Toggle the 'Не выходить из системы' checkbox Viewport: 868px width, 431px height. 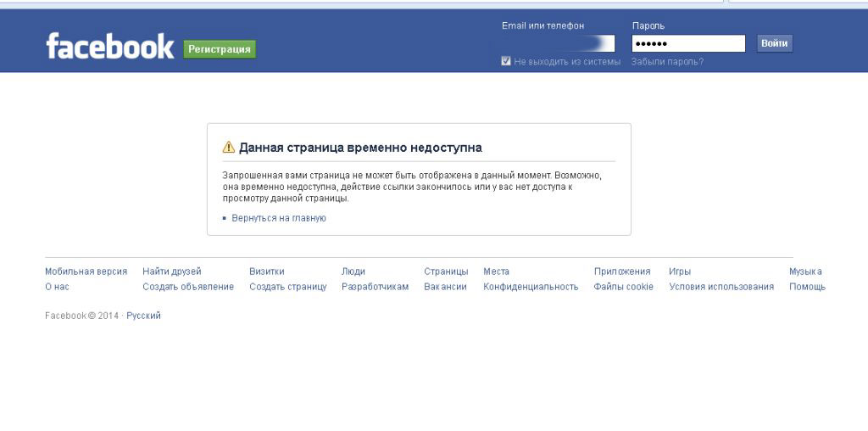pyautogui.click(x=506, y=61)
